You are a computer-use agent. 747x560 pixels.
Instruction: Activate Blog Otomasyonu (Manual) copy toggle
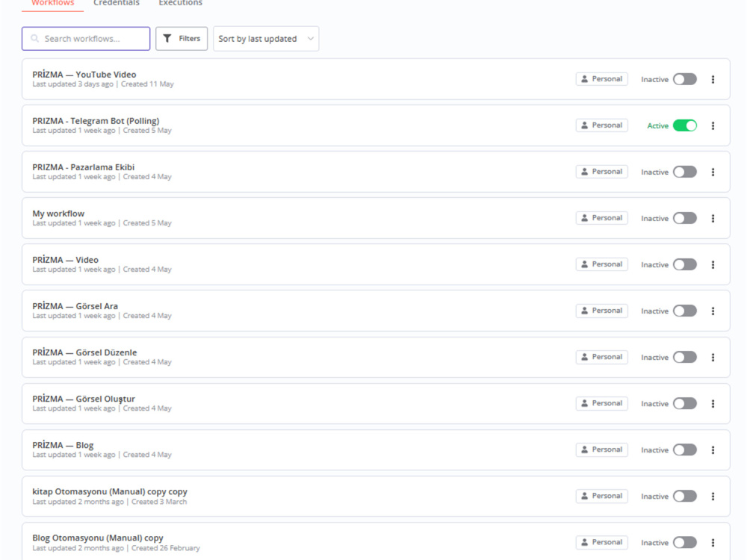pyautogui.click(x=684, y=542)
